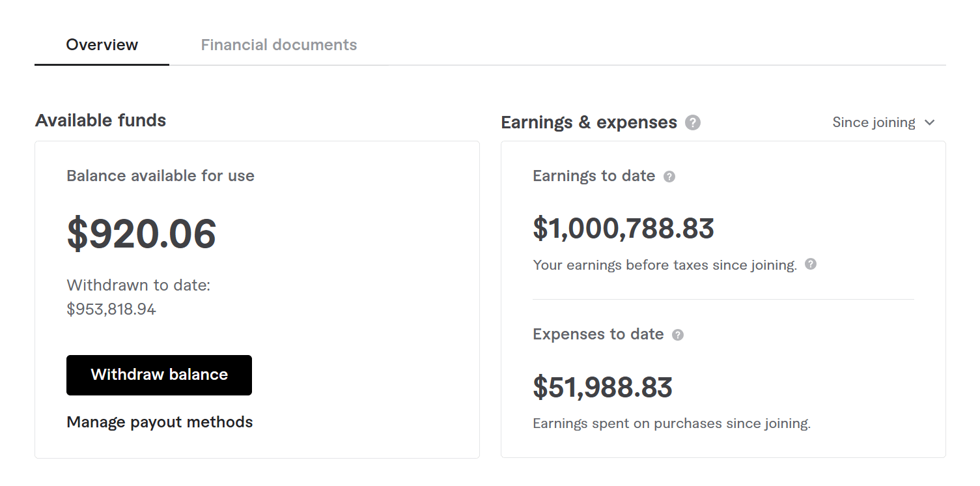Open the Manage payout methods link

tap(160, 422)
